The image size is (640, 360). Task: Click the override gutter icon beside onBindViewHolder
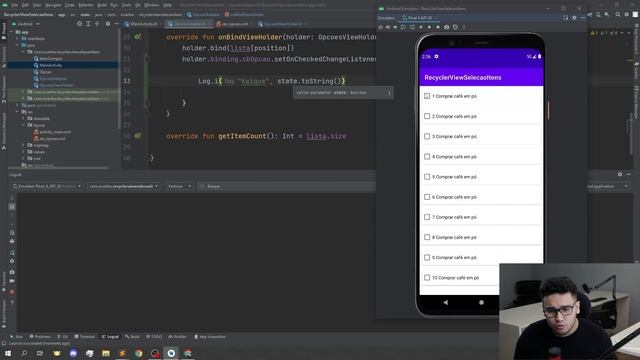pyautogui.click(x=138, y=37)
